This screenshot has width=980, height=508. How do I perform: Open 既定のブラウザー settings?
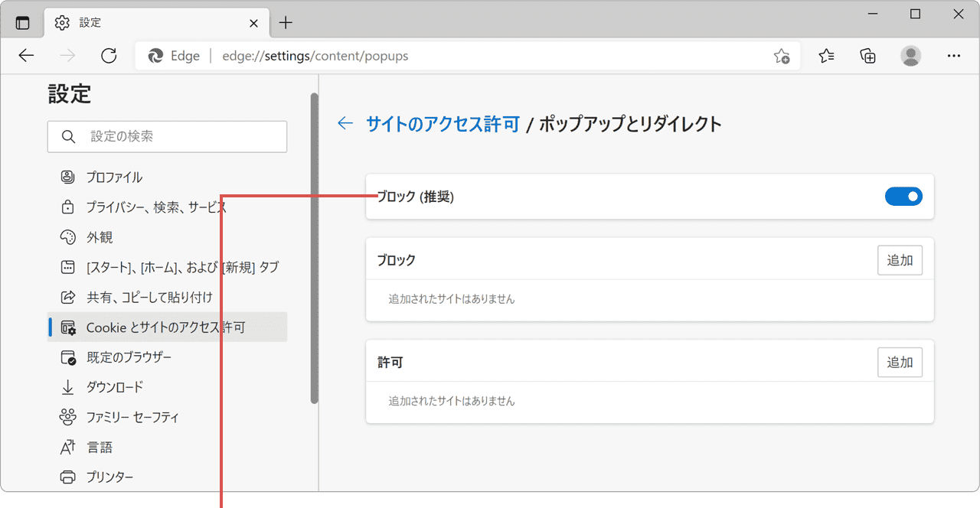(x=167, y=357)
